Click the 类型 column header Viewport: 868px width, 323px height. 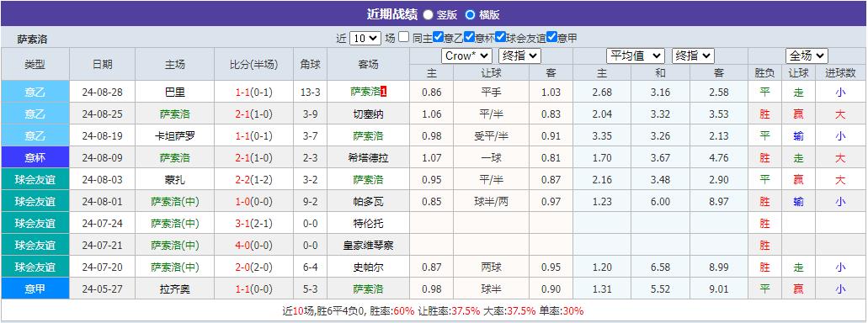(35, 64)
